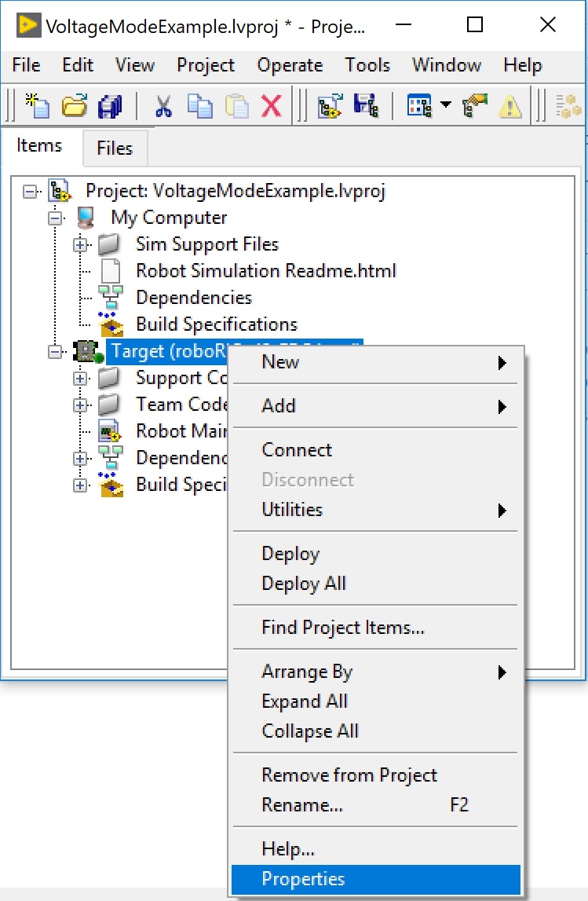This screenshot has width=588, height=901.
Task: Choose Find Project Items...
Action: point(375,628)
